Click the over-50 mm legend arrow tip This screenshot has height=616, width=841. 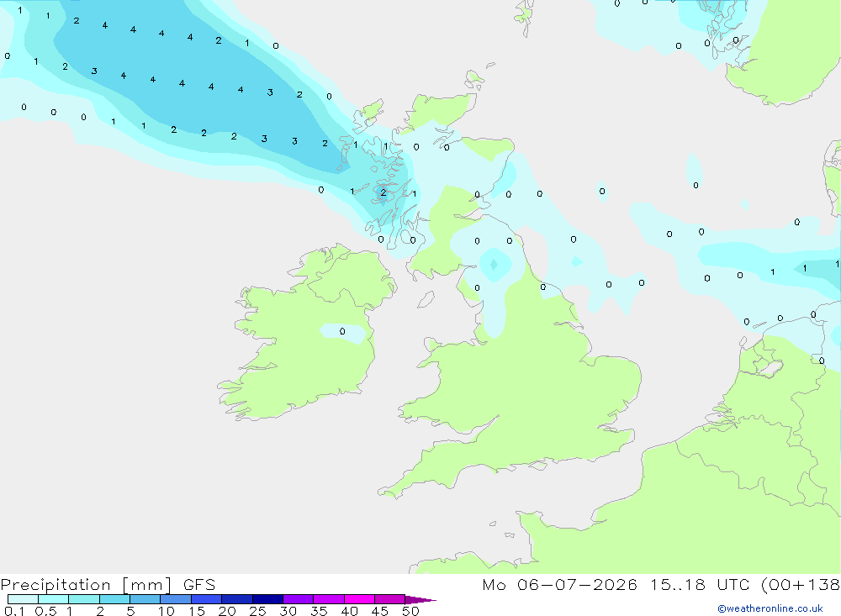pyautogui.click(x=420, y=600)
